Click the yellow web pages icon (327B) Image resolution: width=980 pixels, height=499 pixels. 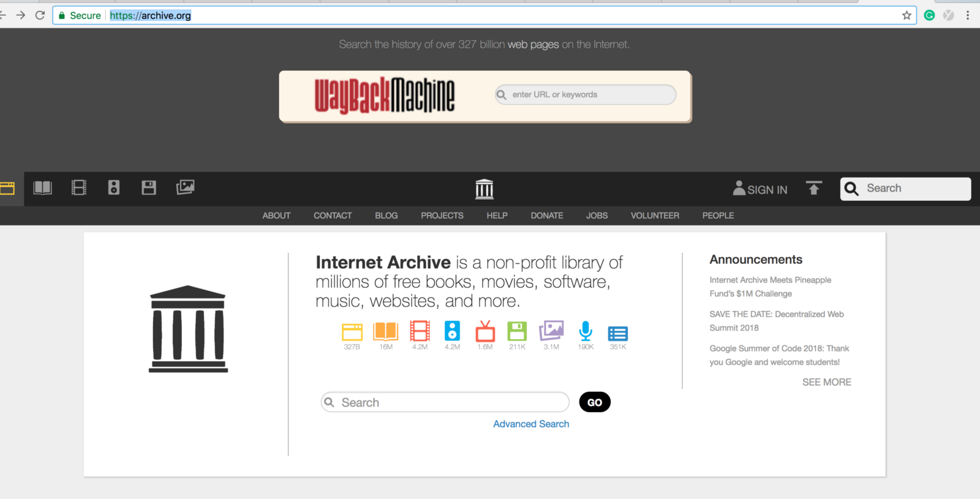coord(352,331)
